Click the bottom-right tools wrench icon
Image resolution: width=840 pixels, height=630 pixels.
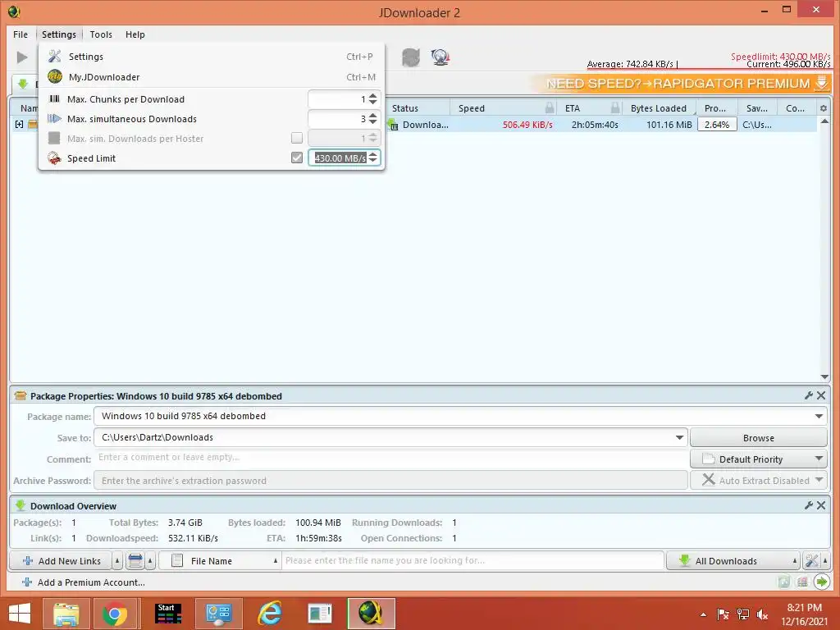click(811, 561)
